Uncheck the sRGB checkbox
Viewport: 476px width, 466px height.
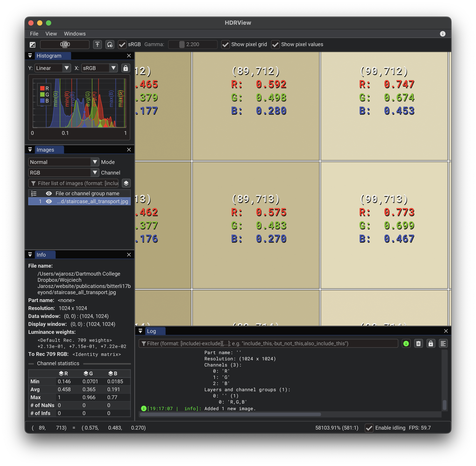[x=122, y=45]
